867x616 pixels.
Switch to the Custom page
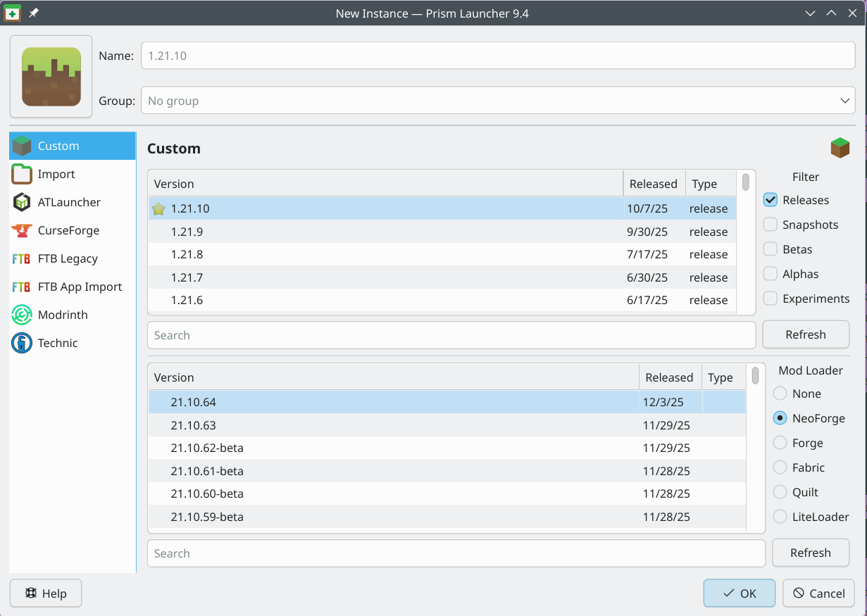(x=58, y=146)
